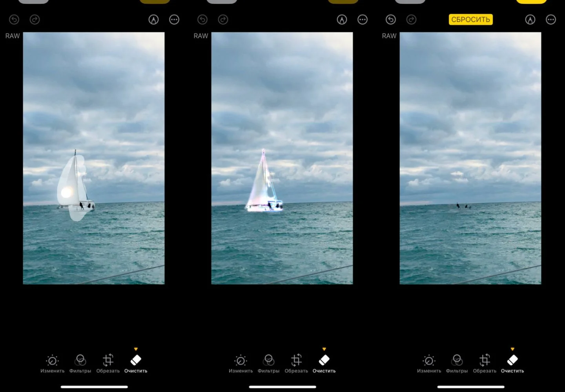Open Фильтры under the glowing-outline sailboat photo
This screenshot has width=565, height=392.
coord(268,364)
